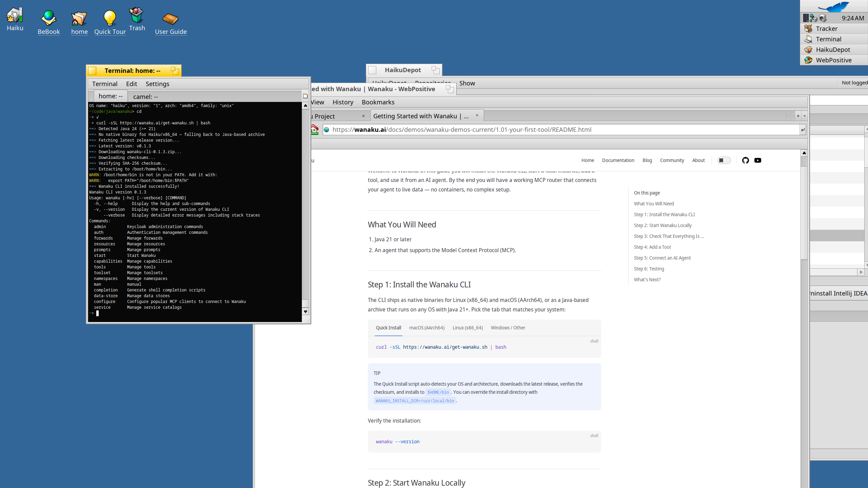Select the home: -- terminal tab
Screen dimensions: 868x488
coord(111,96)
